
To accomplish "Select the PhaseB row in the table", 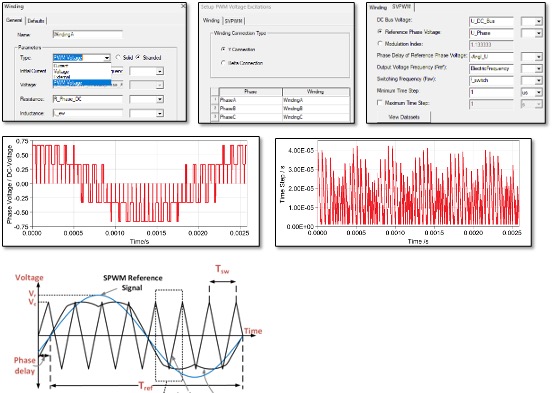I will click(280, 108).
